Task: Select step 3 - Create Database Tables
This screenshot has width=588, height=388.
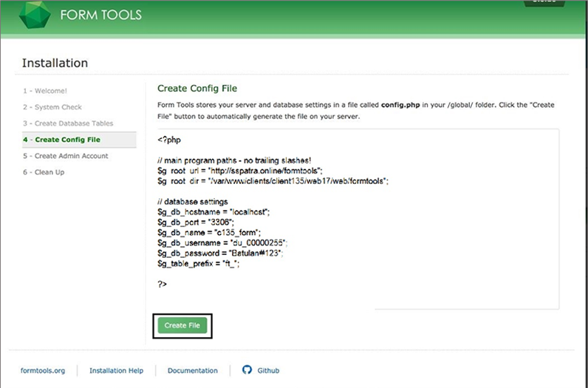Action: [x=68, y=123]
